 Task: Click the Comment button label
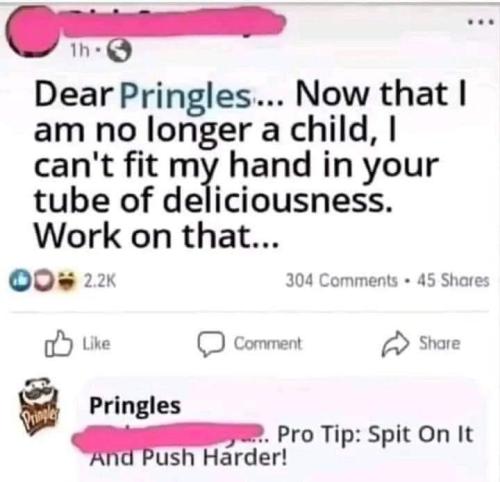pyautogui.click(x=268, y=344)
